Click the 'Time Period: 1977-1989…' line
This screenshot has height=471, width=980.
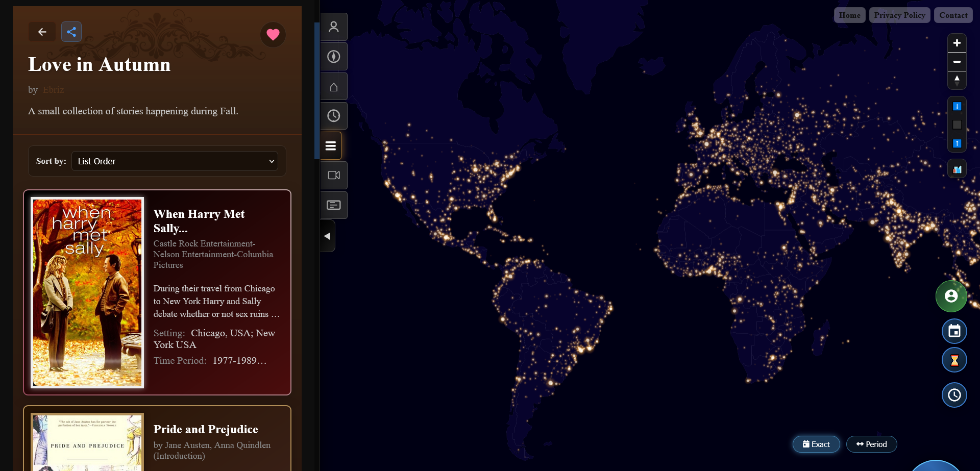pyautogui.click(x=210, y=361)
